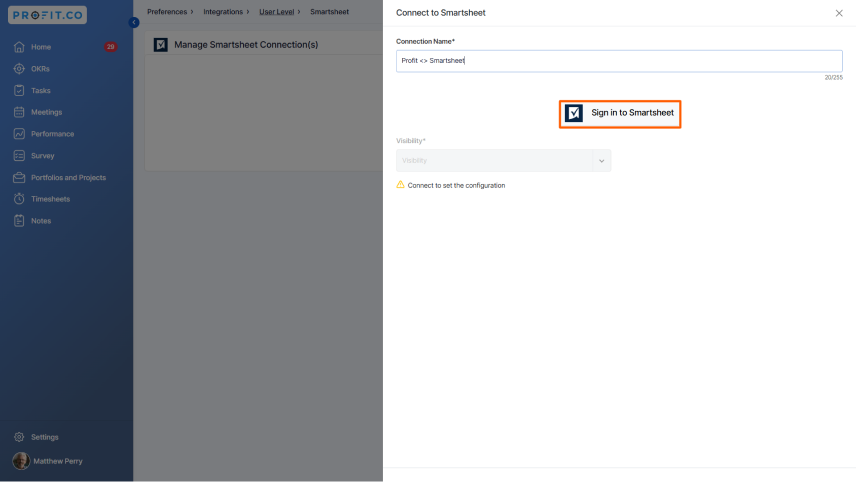Click the Connection Name* label
Image resolution: width=856 pixels, height=482 pixels.
click(425, 41)
